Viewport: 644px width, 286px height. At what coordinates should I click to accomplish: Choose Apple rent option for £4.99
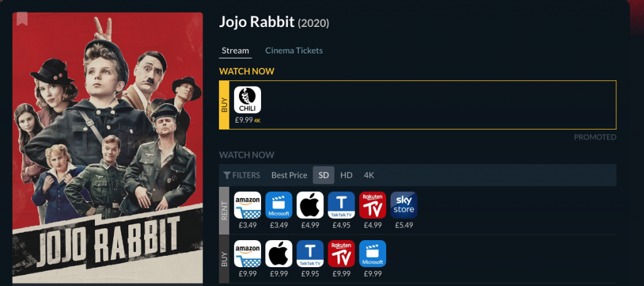[310, 205]
